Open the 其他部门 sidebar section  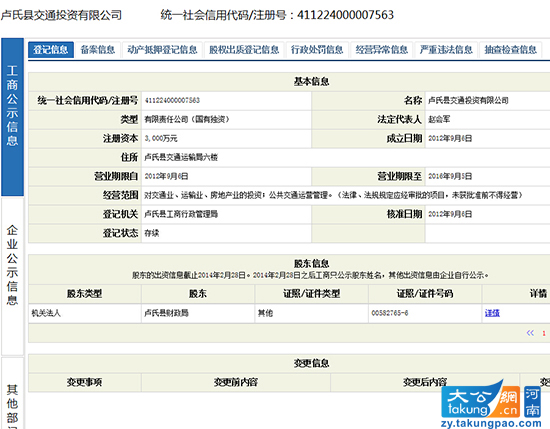pos(12,393)
